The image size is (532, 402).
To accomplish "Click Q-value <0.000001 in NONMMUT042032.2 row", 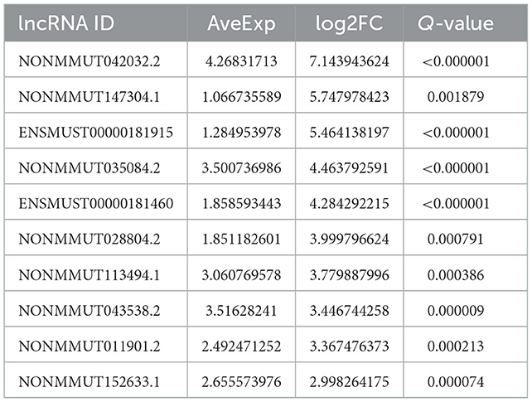I will tap(456, 61).
